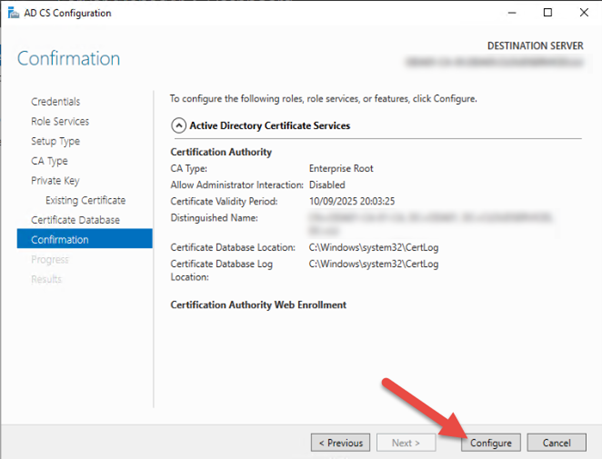Click the Cancel button
Image resolution: width=602 pixels, height=459 pixels.
(556, 443)
